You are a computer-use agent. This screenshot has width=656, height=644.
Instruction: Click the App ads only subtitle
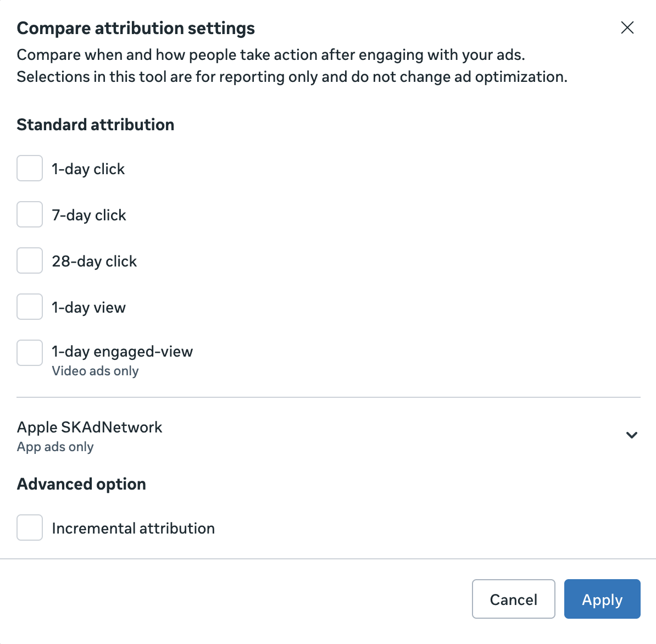[x=55, y=447]
